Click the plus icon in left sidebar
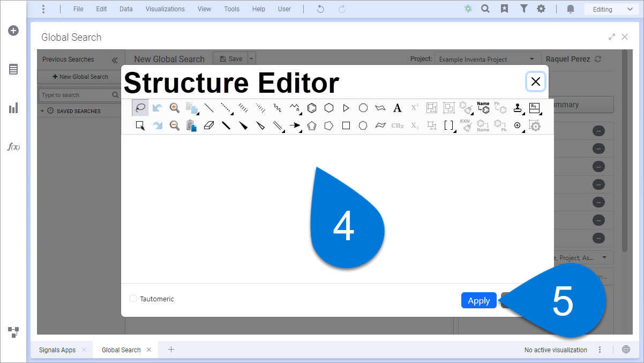 tap(13, 31)
